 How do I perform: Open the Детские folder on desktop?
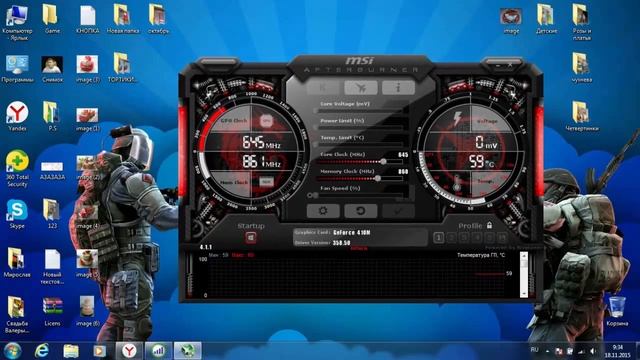(x=546, y=19)
